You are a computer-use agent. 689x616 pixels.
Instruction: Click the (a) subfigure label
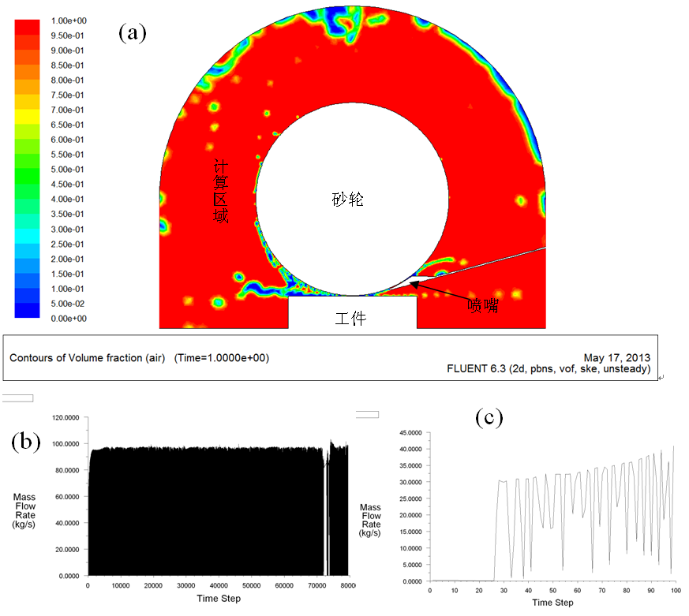coord(133,32)
